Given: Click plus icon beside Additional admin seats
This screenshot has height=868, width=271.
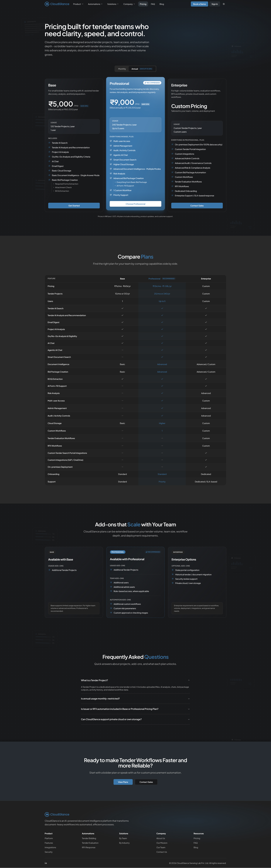Looking at the screenshot, I should 111,587.
